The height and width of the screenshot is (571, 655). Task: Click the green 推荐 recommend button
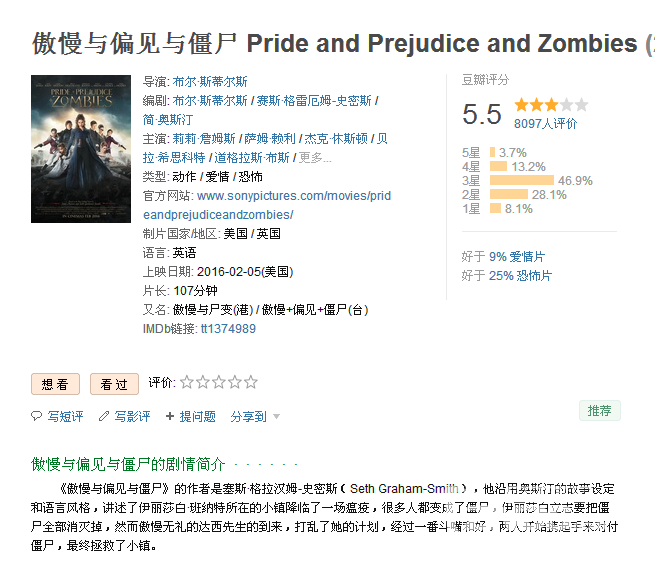pyautogui.click(x=599, y=410)
